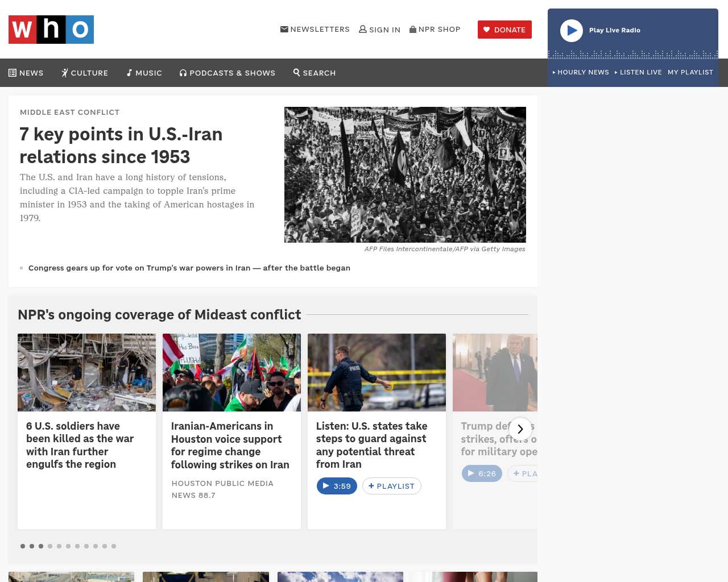This screenshot has height=582, width=728.
Task: Click the Houston rally flags thumbnail
Action: pos(231,372)
